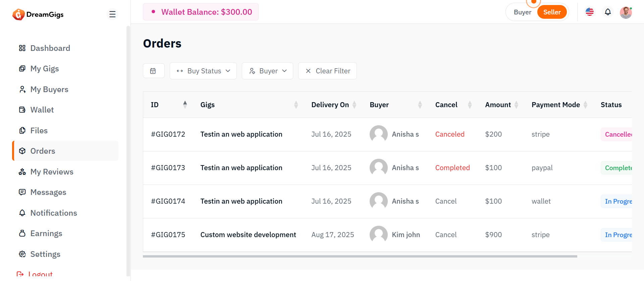Collapse sidebar with hamburger menu icon

tap(112, 14)
